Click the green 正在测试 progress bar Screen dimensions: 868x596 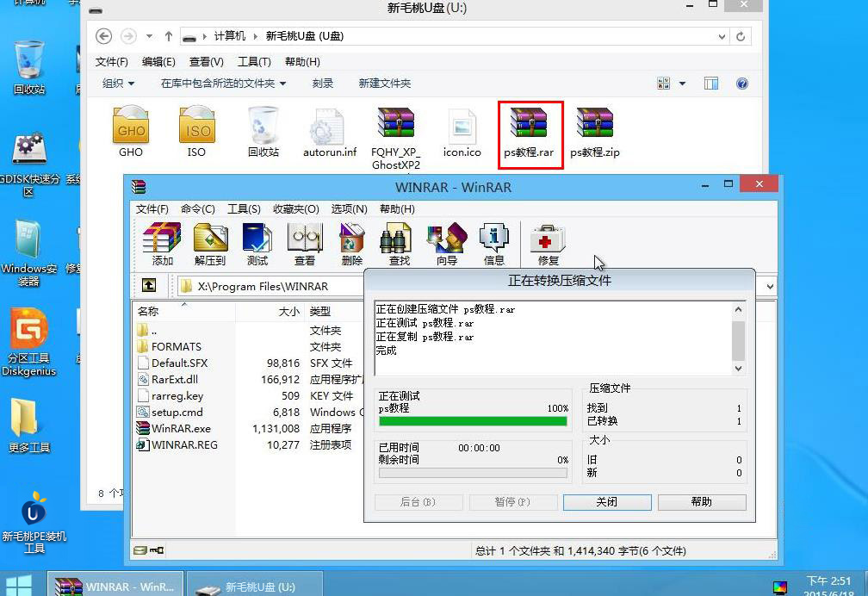tap(474, 421)
